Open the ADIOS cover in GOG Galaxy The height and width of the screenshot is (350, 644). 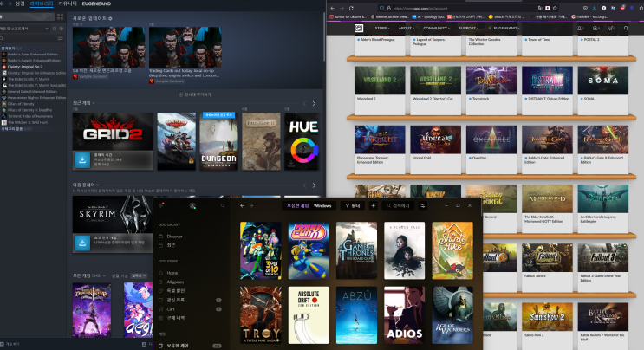(x=405, y=315)
